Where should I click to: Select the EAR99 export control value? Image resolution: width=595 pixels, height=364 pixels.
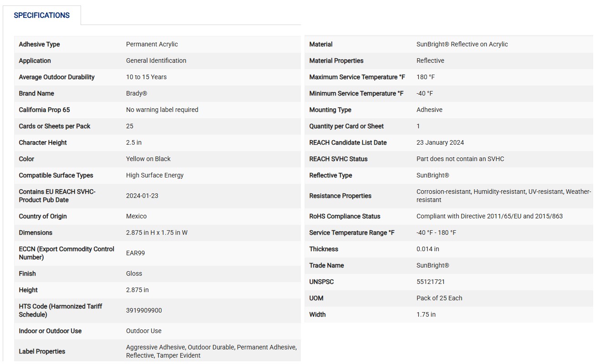136,253
